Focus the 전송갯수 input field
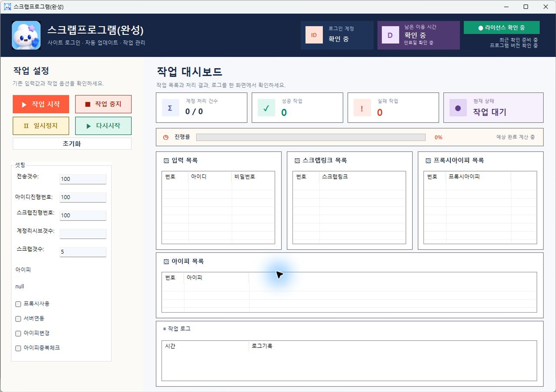This screenshot has width=556, height=392. tap(83, 179)
